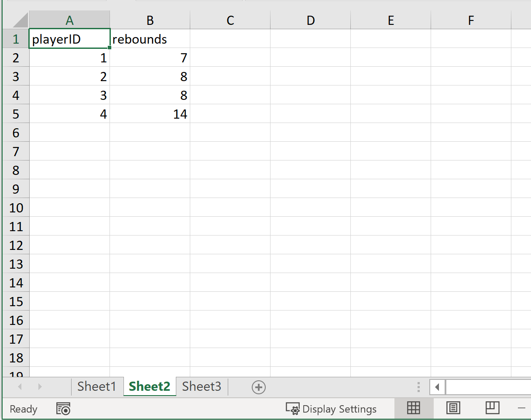The height and width of the screenshot is (420, 531).
Task: Click the Select All triangle above row 1
Action: [x=16, y=20]
